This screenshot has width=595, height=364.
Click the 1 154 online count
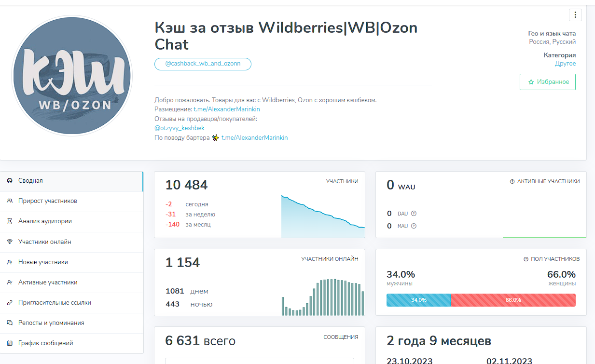click(x=182, y=263)
